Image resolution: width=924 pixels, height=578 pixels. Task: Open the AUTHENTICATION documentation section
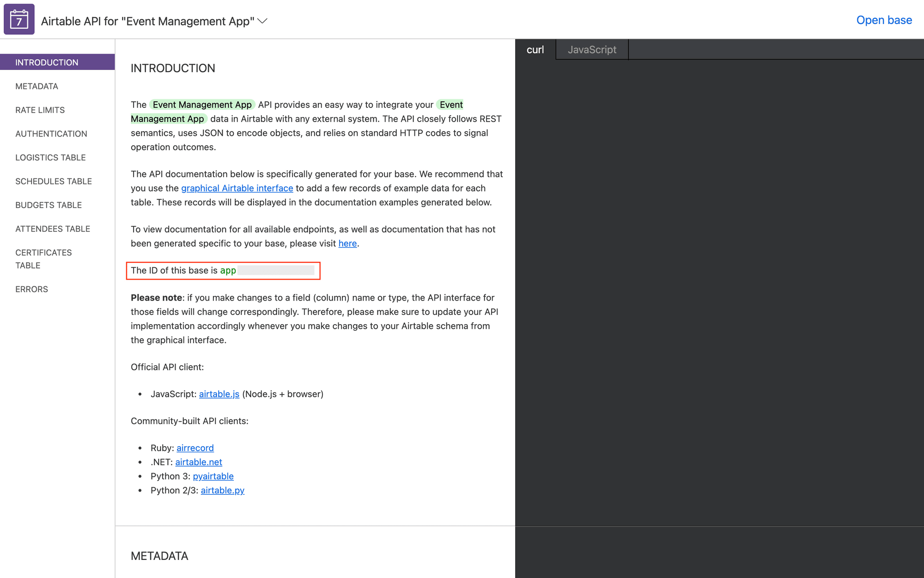(x=51, y=134)
